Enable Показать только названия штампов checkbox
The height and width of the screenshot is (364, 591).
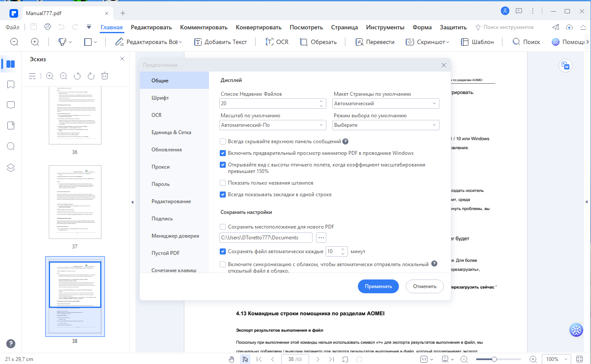[x=223, y=183]
